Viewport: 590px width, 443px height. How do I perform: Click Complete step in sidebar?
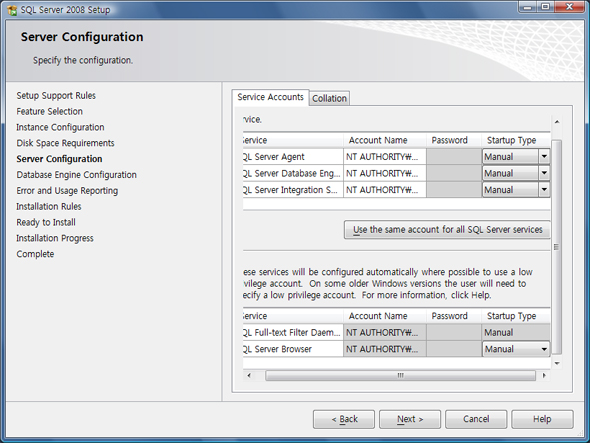coord(35,254)
